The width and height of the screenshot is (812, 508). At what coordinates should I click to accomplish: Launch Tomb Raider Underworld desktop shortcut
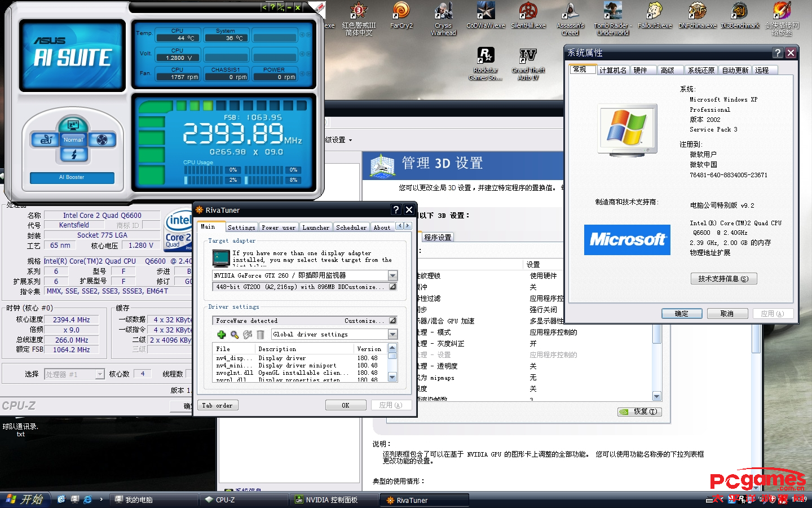coord(613,19)
